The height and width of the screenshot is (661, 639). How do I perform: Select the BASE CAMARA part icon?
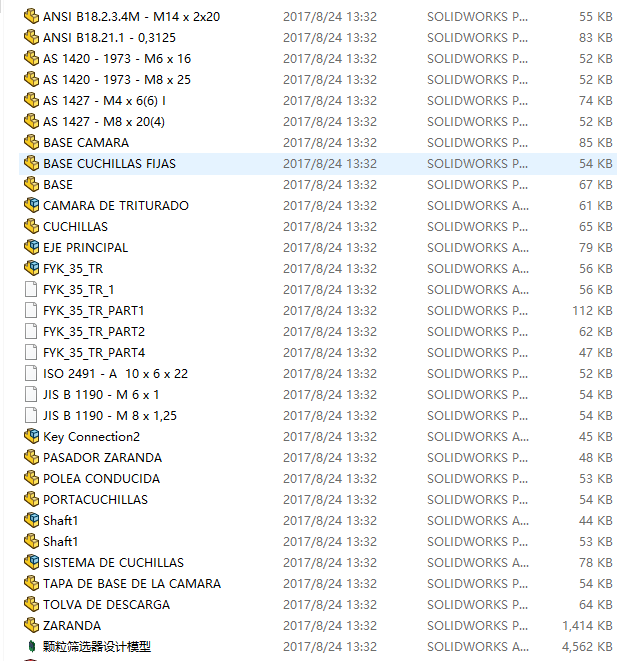(x=31, y=142)
